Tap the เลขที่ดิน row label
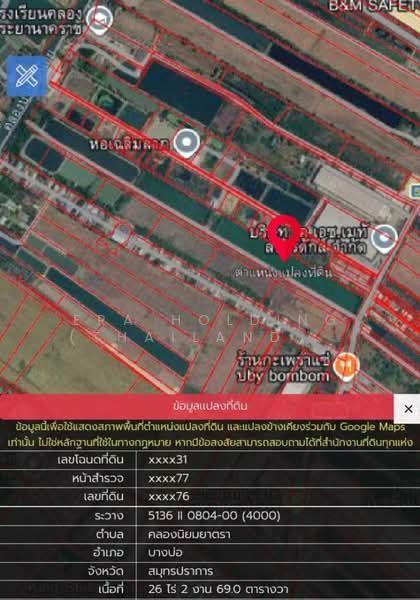 click(x=103, y=497)
